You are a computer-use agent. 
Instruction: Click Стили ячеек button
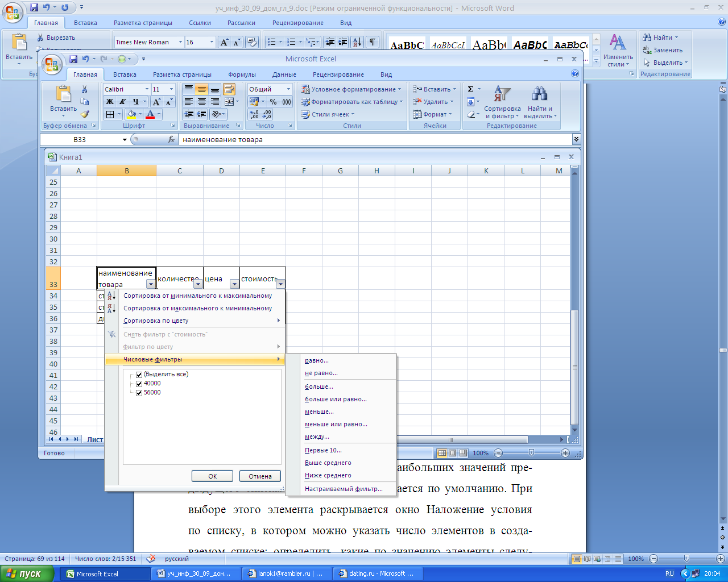coord(328,114)
